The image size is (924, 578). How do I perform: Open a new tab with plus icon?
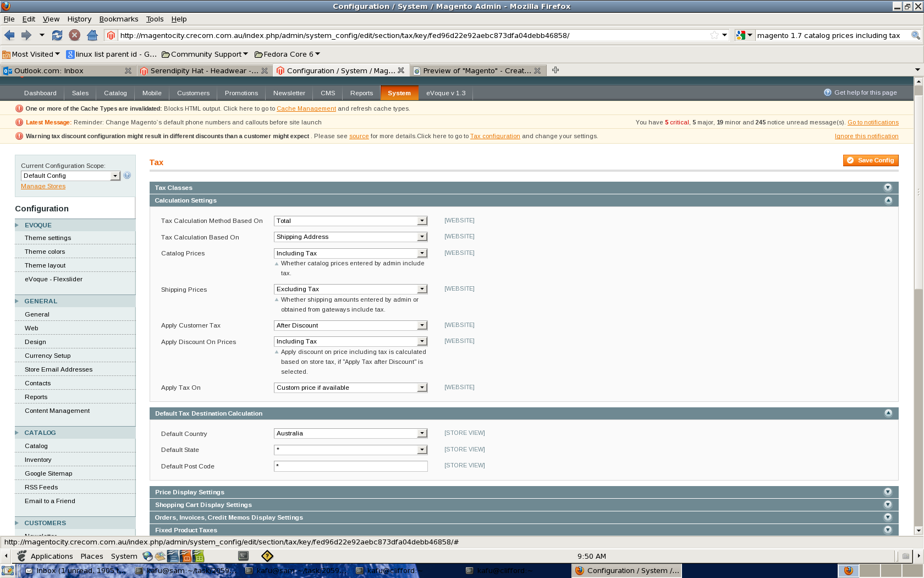tap(555, 70)
